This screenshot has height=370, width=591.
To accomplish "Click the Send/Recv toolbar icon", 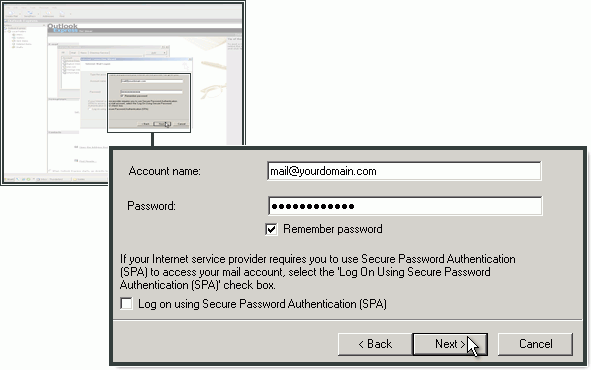I will click(x=29, y=14).
